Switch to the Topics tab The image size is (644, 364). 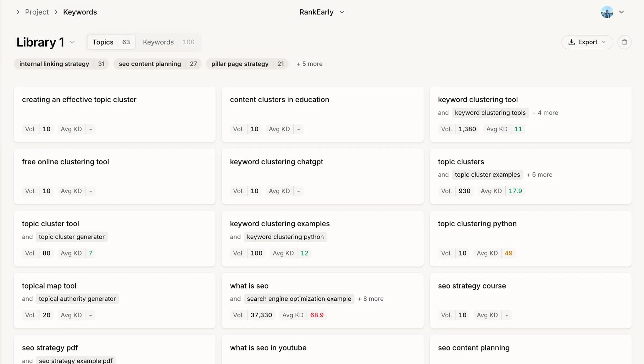(111, 42)
